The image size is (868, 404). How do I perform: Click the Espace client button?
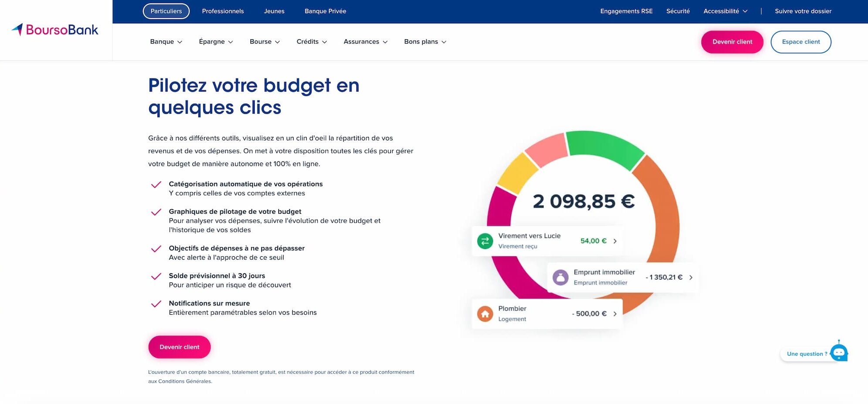point(800,42)
